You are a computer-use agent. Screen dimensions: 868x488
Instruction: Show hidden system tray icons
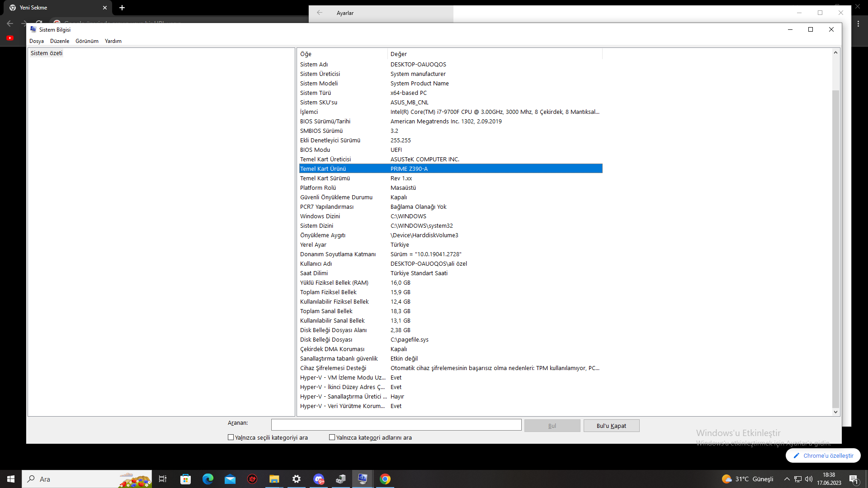(787, 479)
